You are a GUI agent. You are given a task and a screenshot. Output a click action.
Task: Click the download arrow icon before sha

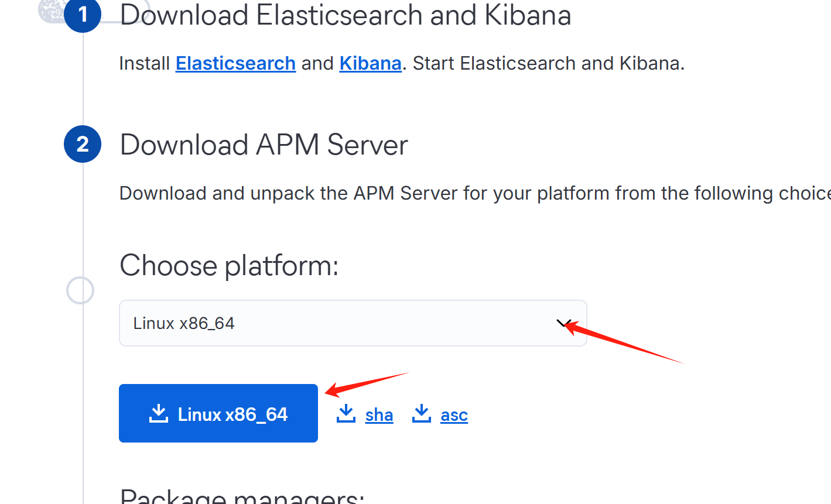pos(346,413)
